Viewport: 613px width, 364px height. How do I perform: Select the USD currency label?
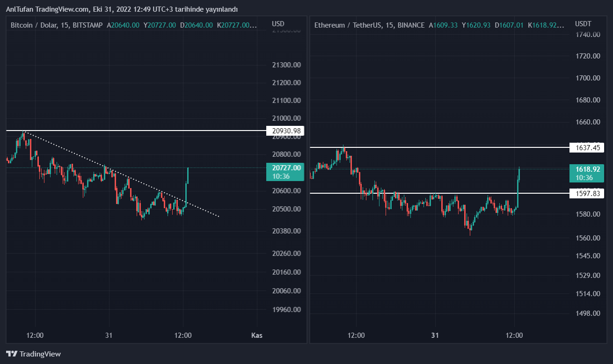tap(278, 24)
